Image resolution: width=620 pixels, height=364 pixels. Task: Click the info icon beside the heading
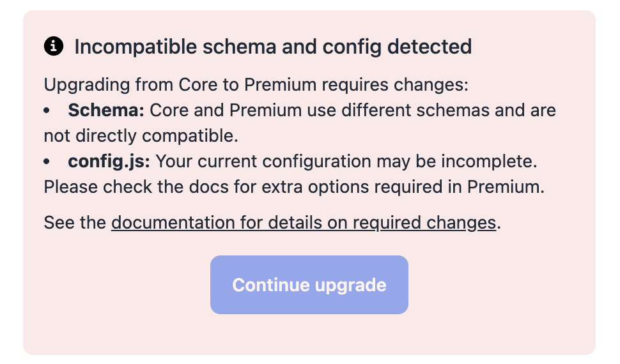[x=54, y=46]
